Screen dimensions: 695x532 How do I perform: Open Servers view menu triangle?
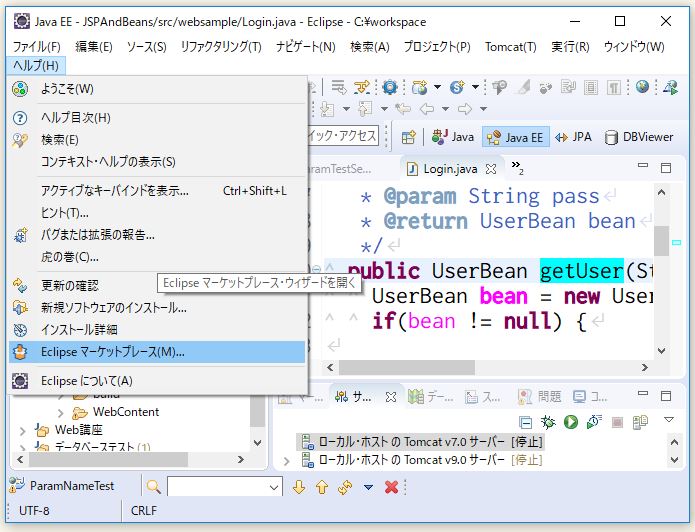(x=669, y=420)
